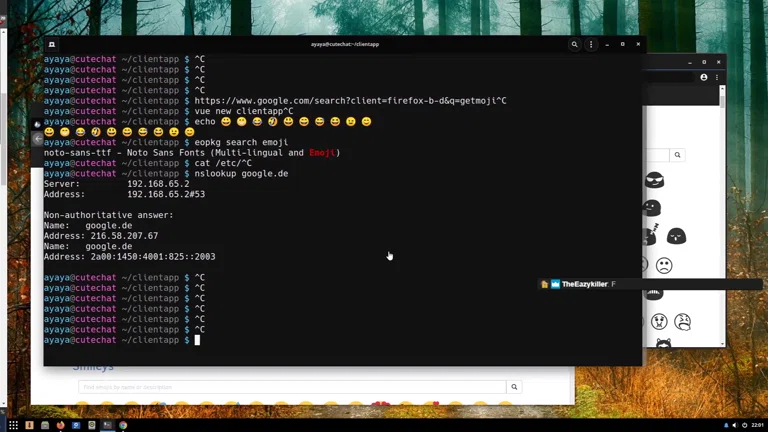768x432 pixels.
Task: Click the notification bell in system tray
Action: (x=726, y=425)
